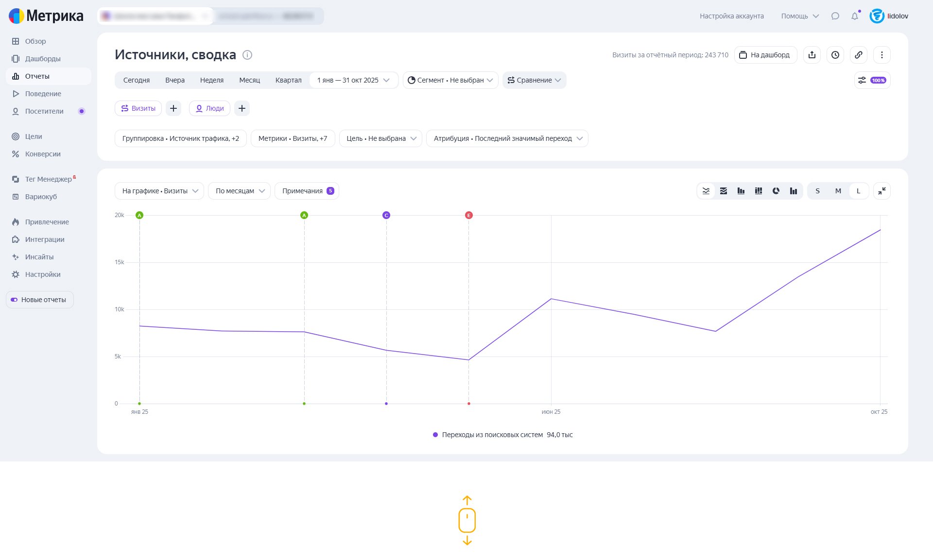Screen dimensions: 933x560
Task: Click the export/share report icon
Action: [812, 55]
